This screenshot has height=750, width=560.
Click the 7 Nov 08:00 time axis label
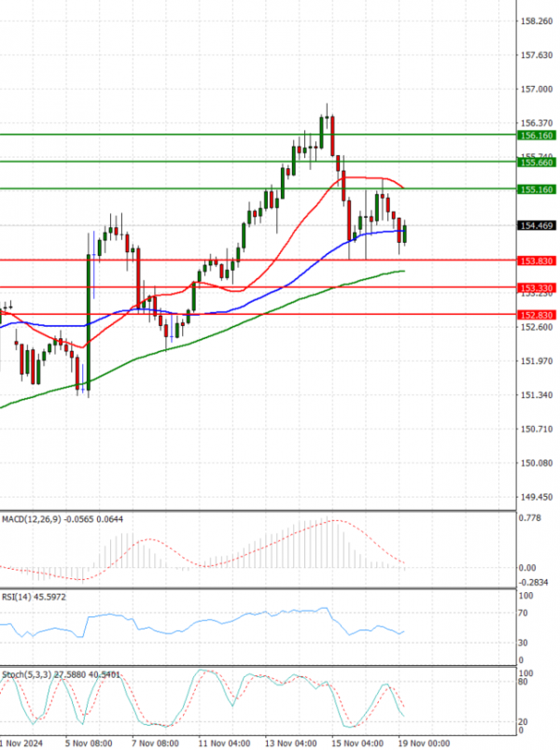(155, 743)
